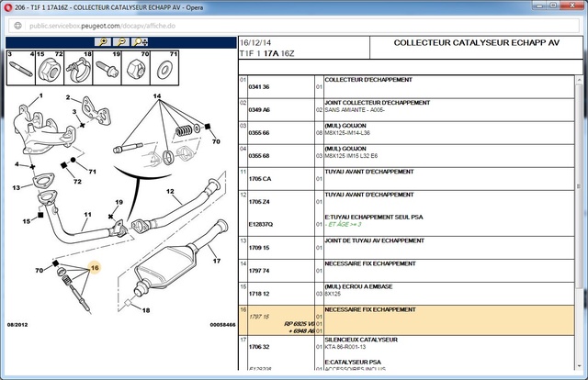Click the table scrollbar up arrow

coord(579,80)
